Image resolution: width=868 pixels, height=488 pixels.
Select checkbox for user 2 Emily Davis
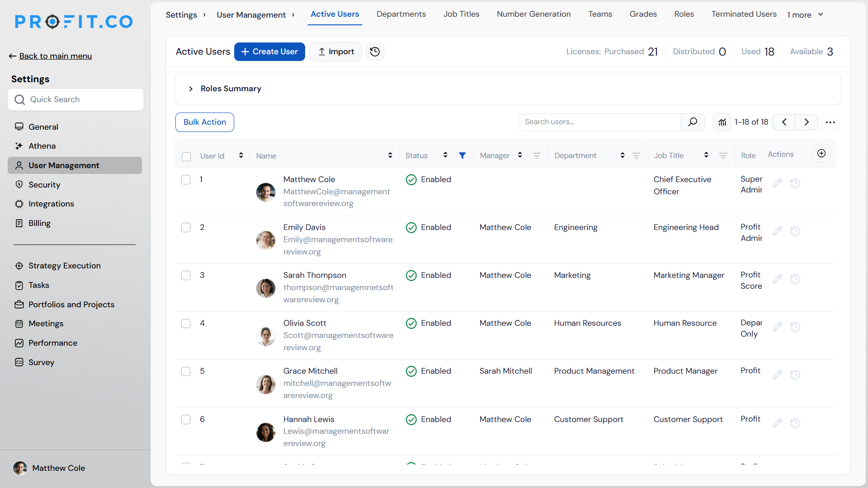186,227
